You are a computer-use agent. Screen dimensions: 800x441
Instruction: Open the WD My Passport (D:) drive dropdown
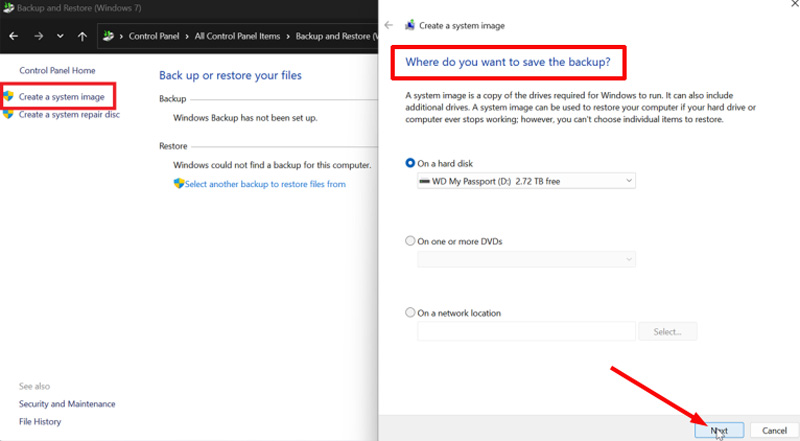tap(526, 180)
